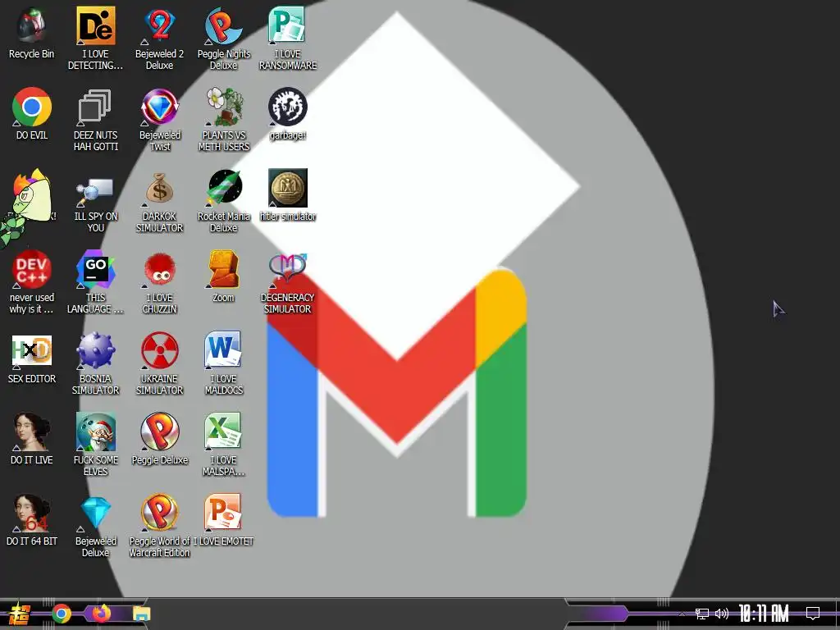Open the Action Center notifications icon
Screen dimensions: 840x630
tap(813, 614)
